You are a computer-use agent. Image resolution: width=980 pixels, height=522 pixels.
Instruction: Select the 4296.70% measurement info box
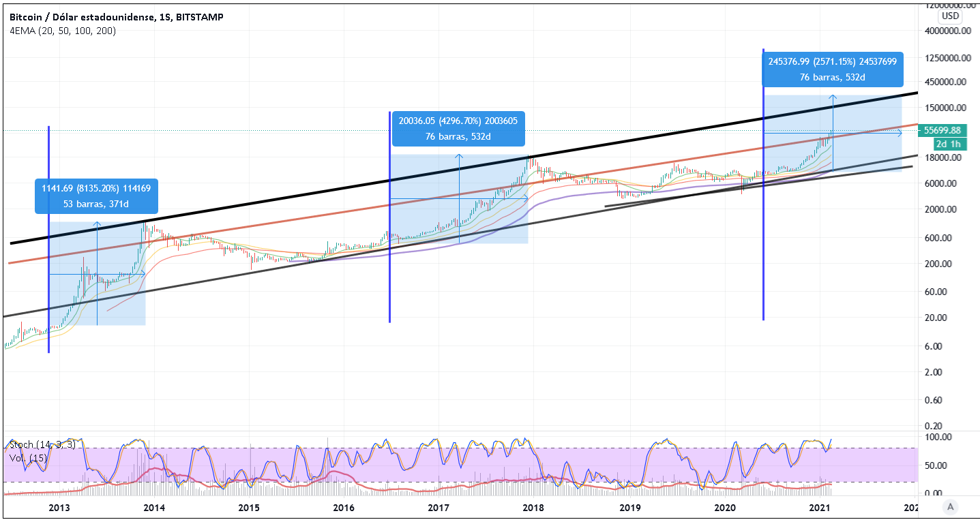(458, 129)
